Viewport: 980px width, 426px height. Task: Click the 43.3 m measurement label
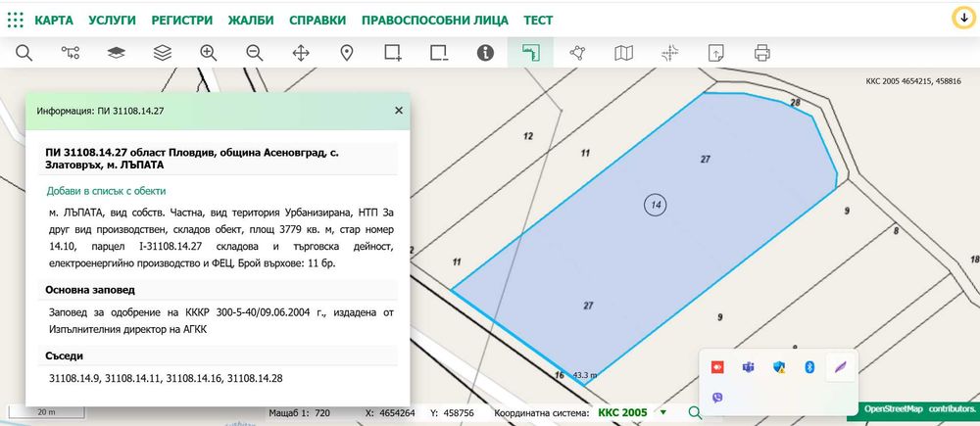584,375
